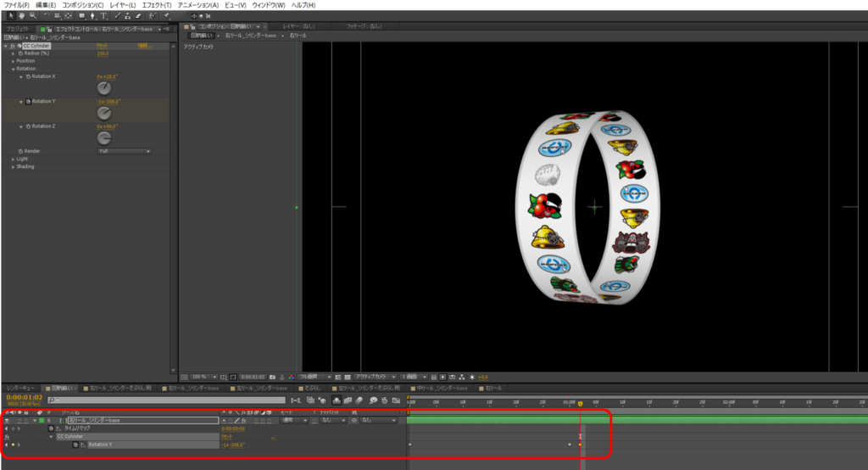Screen dimensions: 868x470
Task: Open the アニメーション(A) menu
Action: click(198, 5)
